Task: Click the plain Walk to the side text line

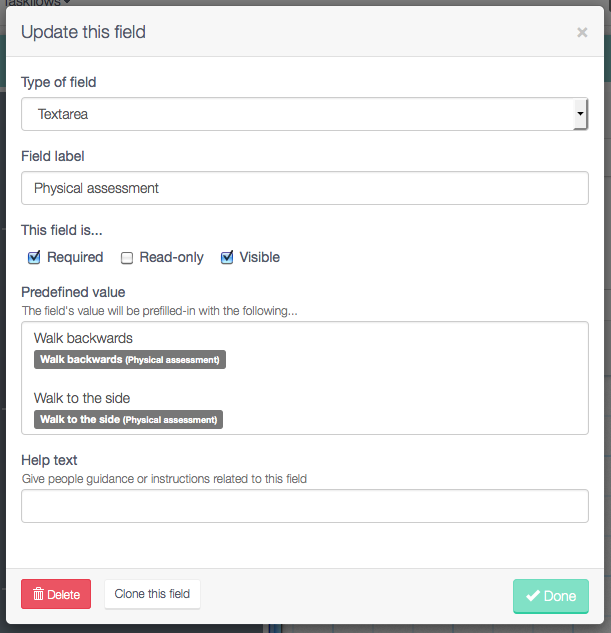Action: 82,398
